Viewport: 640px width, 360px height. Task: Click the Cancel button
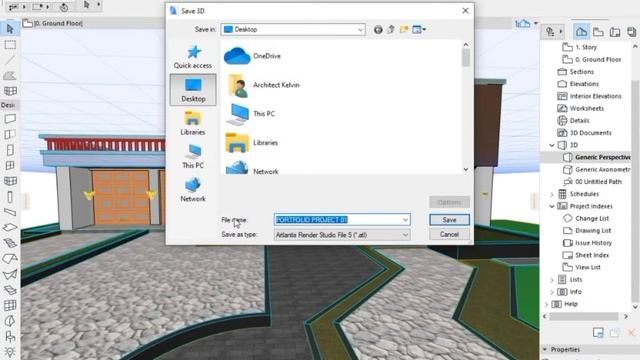point(449,234)
